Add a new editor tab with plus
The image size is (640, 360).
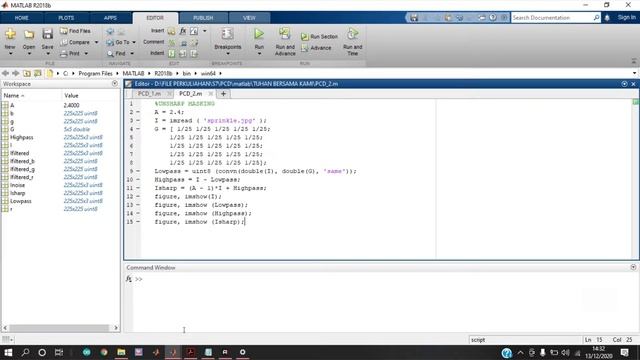tap(223, 94)
